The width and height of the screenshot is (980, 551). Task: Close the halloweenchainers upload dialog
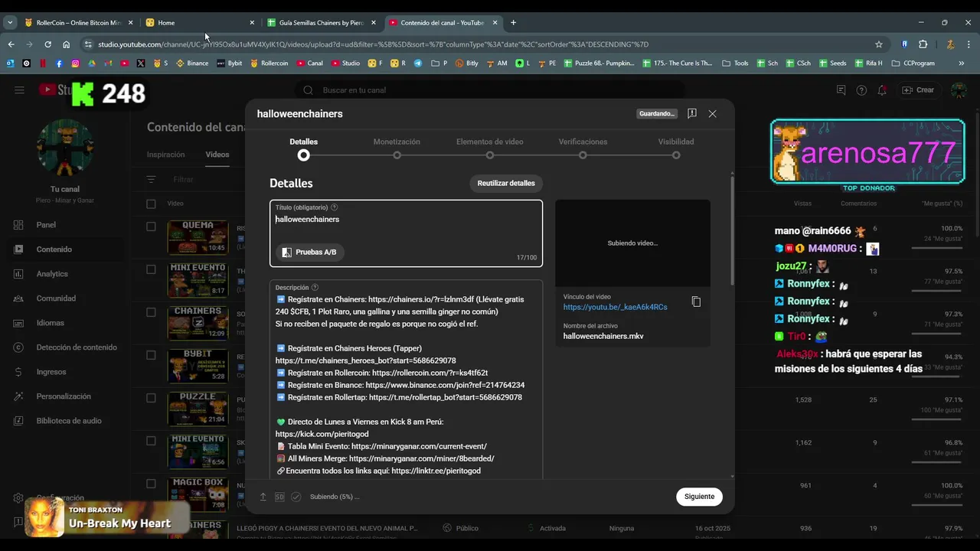pos(713,113)
